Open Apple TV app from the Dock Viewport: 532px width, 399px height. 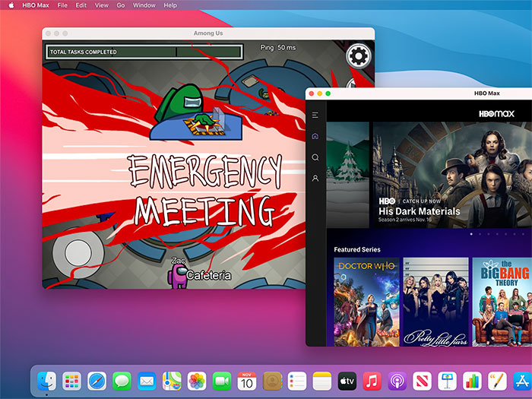(347, 382)
